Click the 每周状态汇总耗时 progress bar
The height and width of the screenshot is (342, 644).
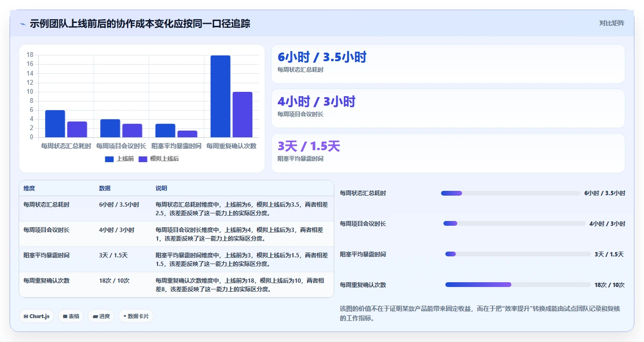[510, 193]
